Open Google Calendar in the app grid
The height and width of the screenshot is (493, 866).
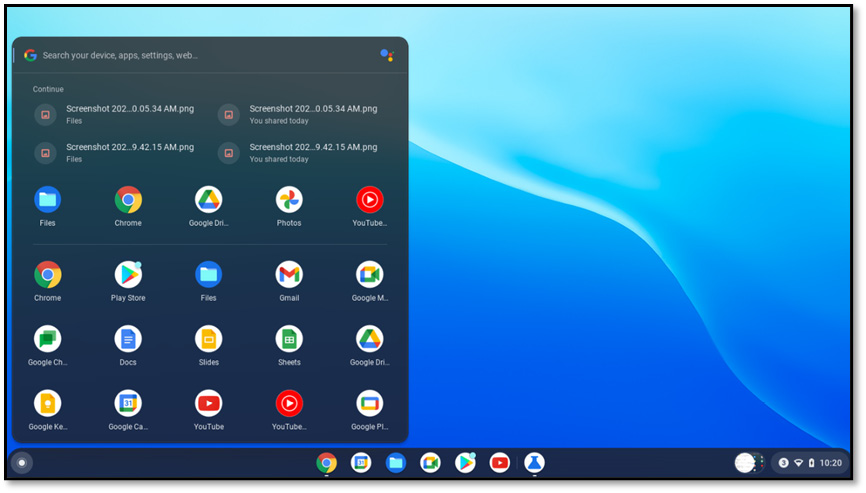click(x=128, y=411)
